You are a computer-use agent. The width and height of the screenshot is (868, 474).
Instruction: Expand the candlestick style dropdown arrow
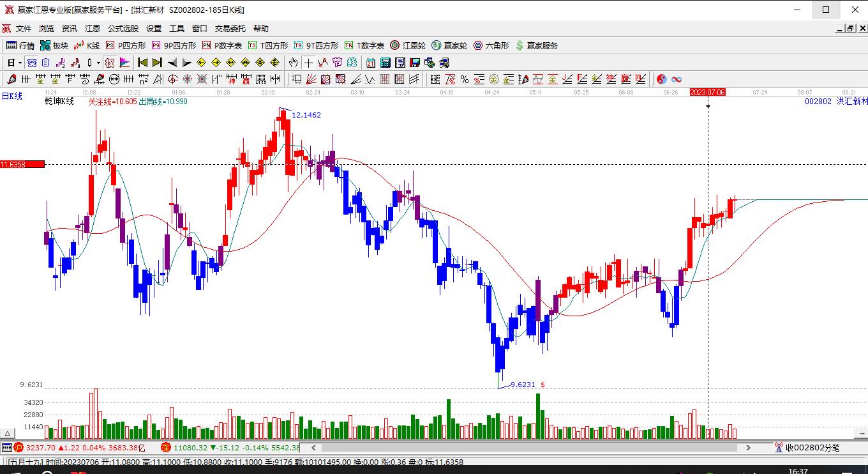(x=98, y=63)
